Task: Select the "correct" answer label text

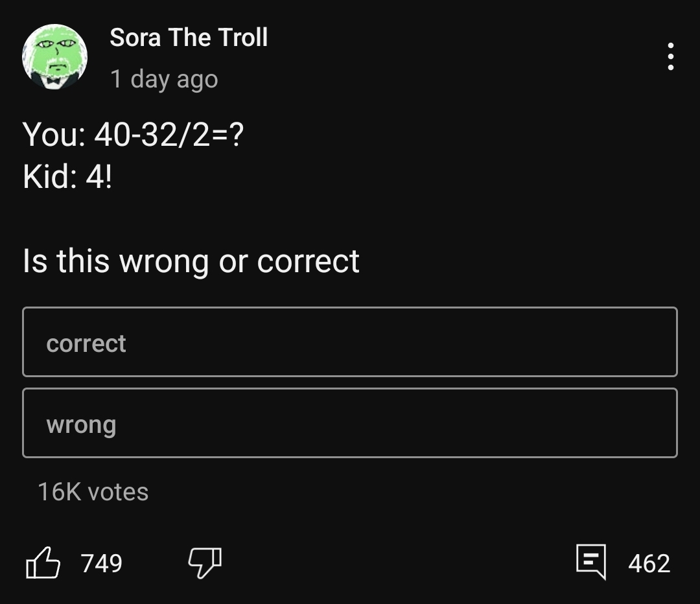Action: [x=86, y=343]
